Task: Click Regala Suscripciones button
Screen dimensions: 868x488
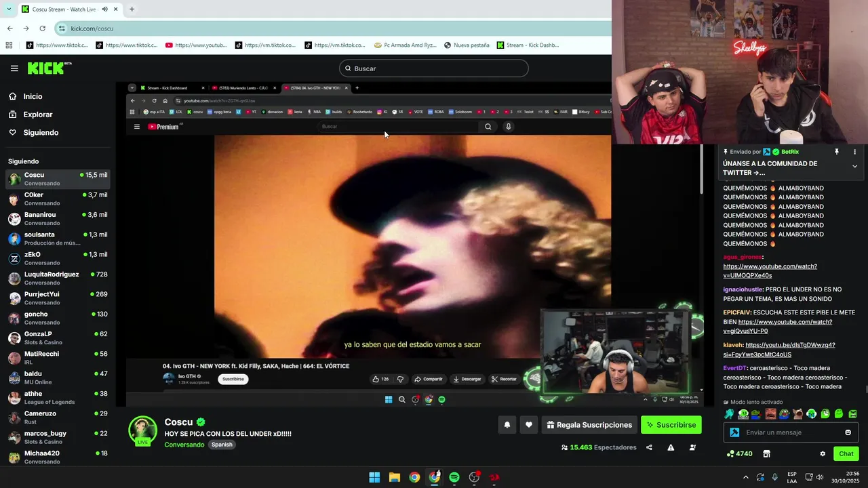Action: click(589, 425)
